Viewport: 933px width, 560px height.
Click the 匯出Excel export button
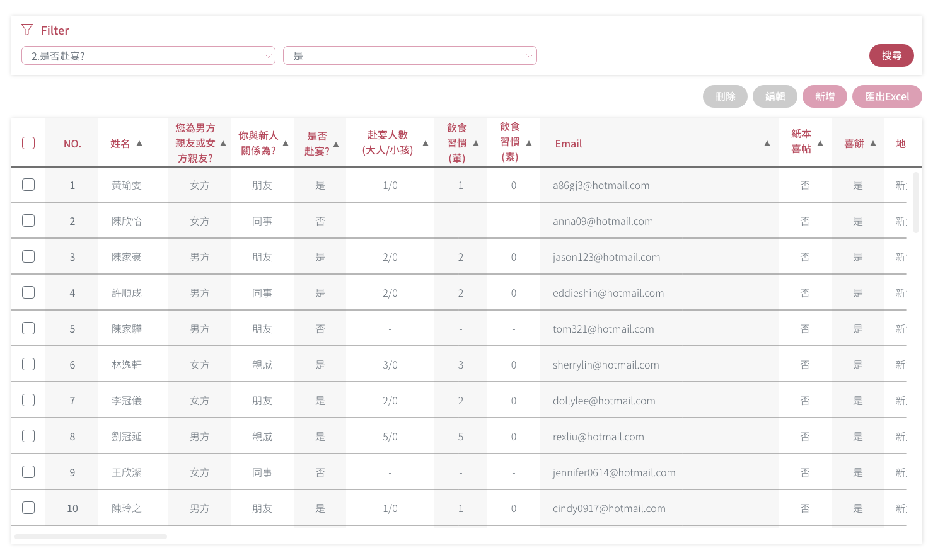(886, 96)
